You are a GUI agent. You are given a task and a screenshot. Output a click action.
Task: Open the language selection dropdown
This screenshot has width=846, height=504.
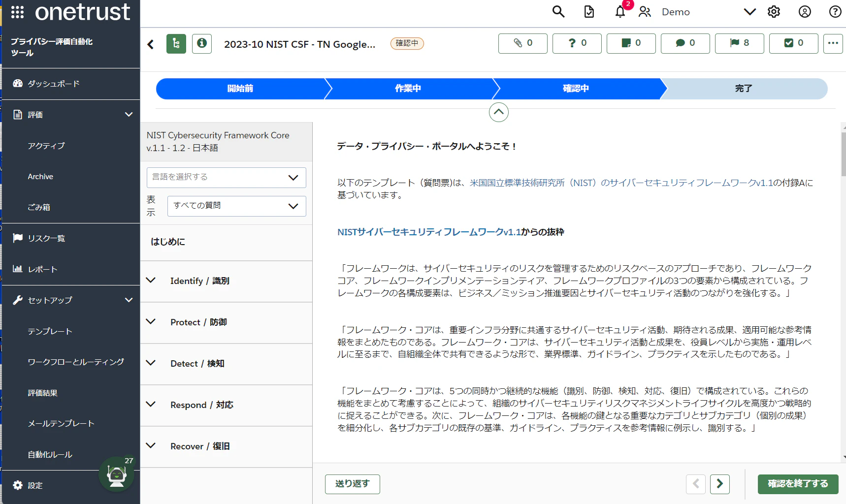227,178
